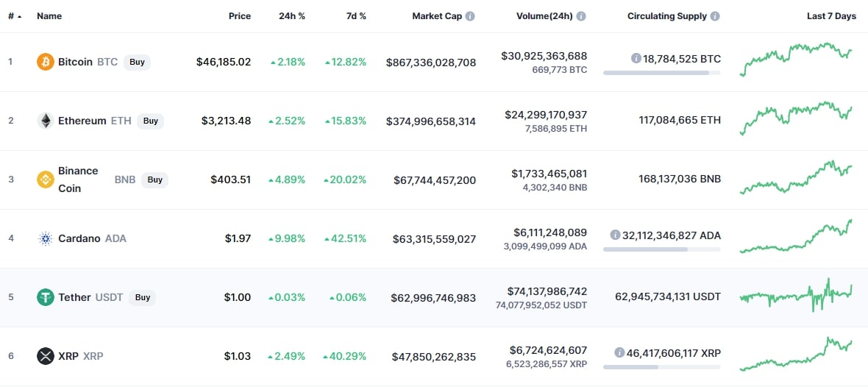Click the Bitcoin logo icon
The height and width of the screenshot is (387, 868).
[x=46, y=62]
